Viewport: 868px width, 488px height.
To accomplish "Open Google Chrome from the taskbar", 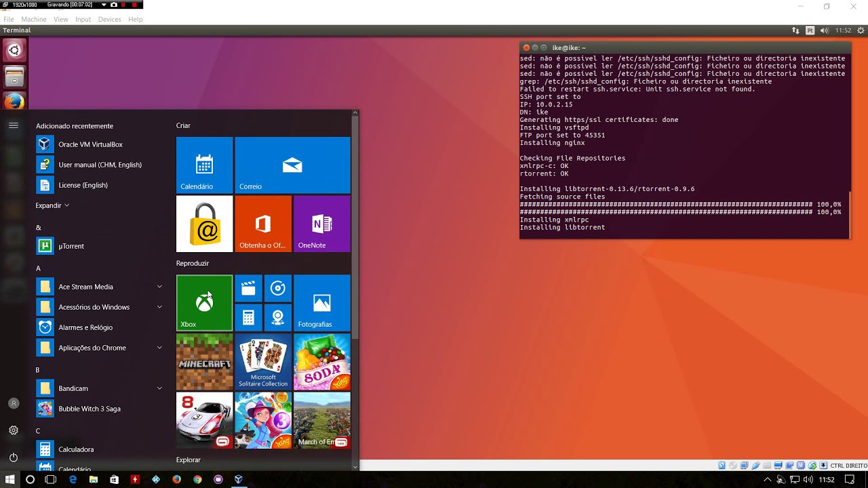I will coord(197,479).
